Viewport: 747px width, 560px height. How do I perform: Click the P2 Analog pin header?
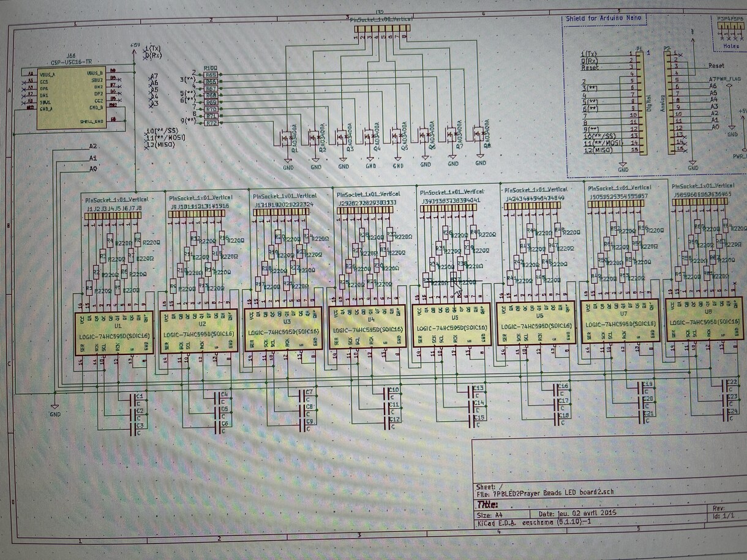click(x=668, y=102)
